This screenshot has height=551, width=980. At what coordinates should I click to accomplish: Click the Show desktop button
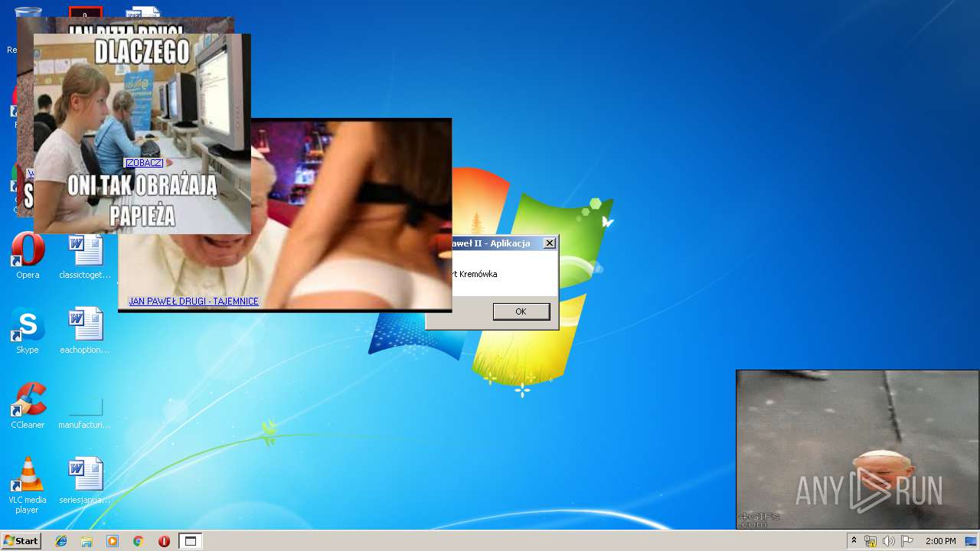972,541
